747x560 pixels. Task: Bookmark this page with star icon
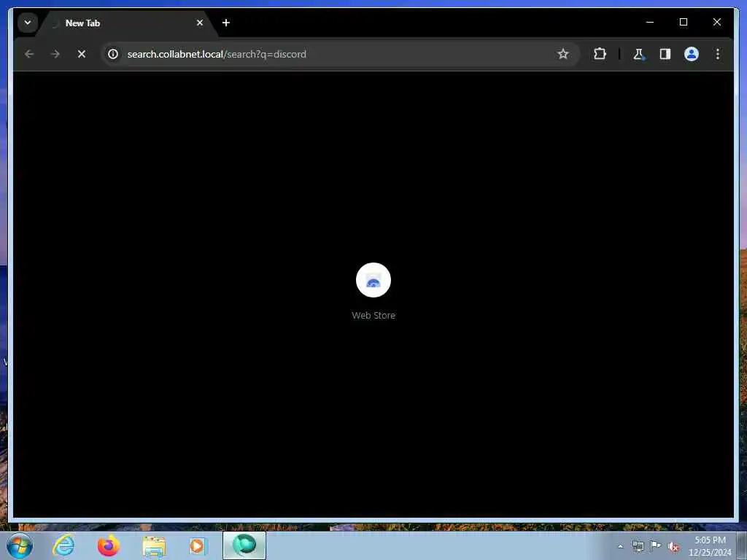[563, 54]
